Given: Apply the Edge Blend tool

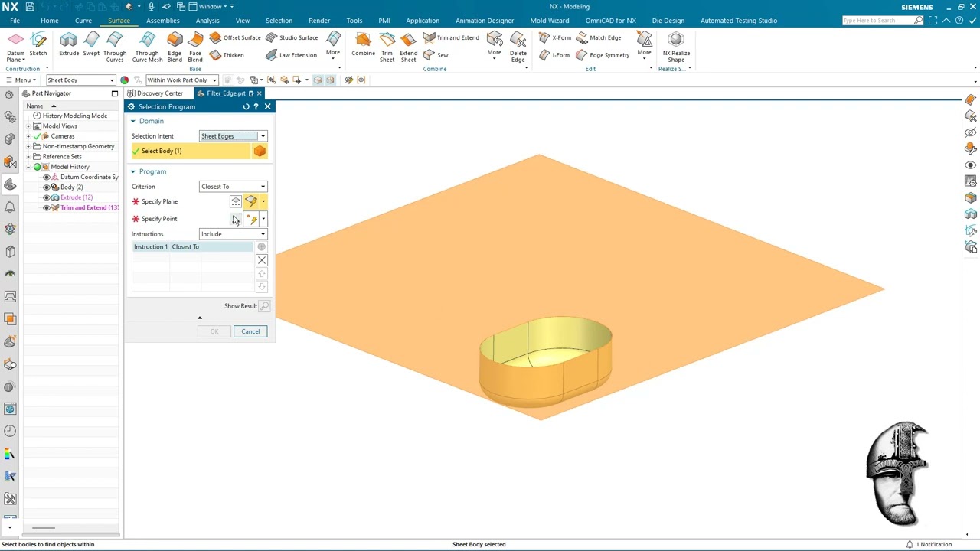Looking at the screenshot, I should (x=175, y=47).
